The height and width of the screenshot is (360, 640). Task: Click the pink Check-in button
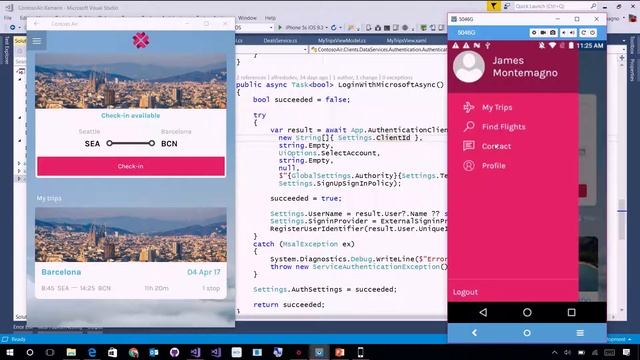pyautogui.click(x=131, y=167)
